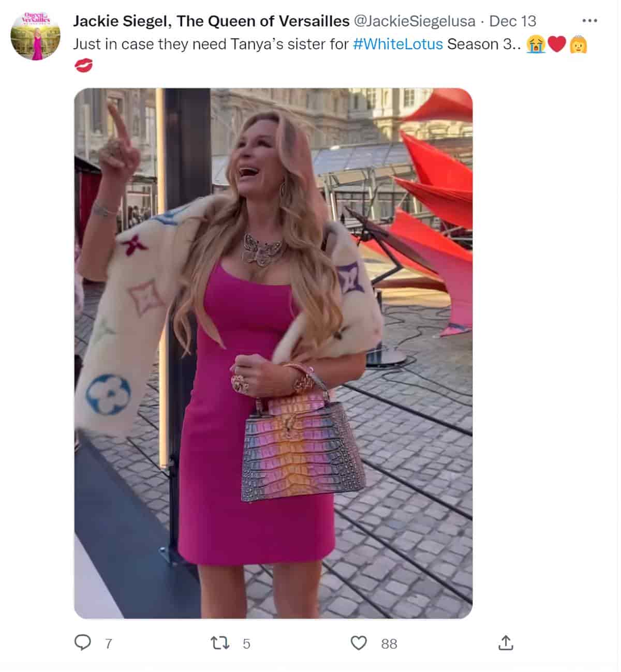Open the tweet's video thumbnail

273,353
